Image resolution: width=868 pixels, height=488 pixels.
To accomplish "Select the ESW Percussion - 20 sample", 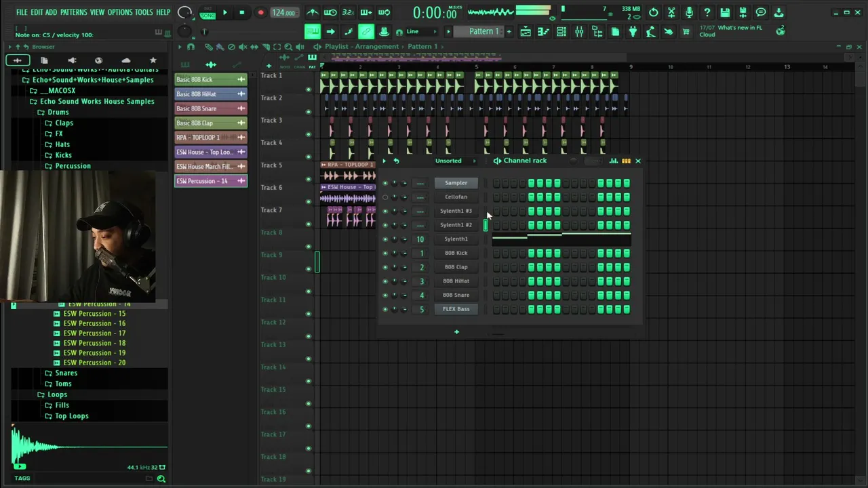I will coord(94,363).
